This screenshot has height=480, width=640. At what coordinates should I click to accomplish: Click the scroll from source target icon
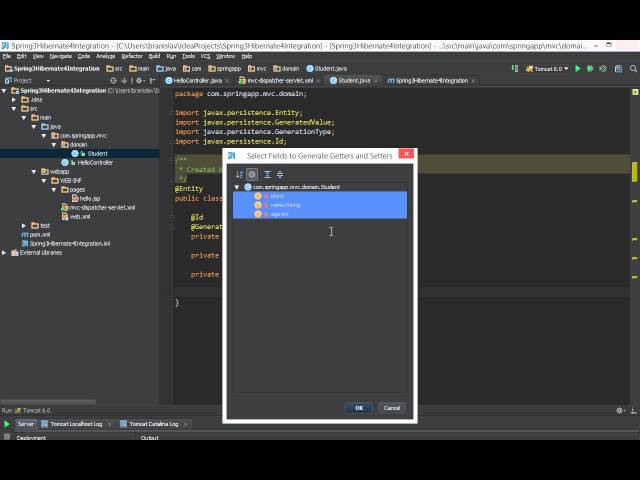[113, 81]
